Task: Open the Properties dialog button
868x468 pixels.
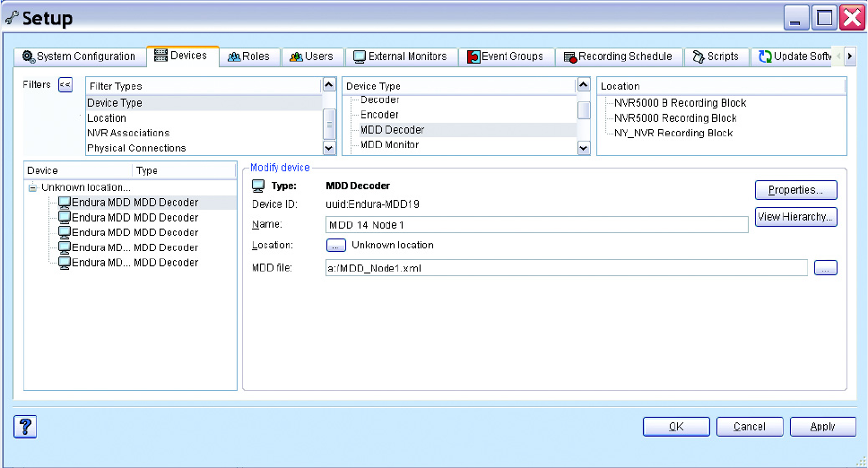Action: pyautogui.click(x=795, y=190)
